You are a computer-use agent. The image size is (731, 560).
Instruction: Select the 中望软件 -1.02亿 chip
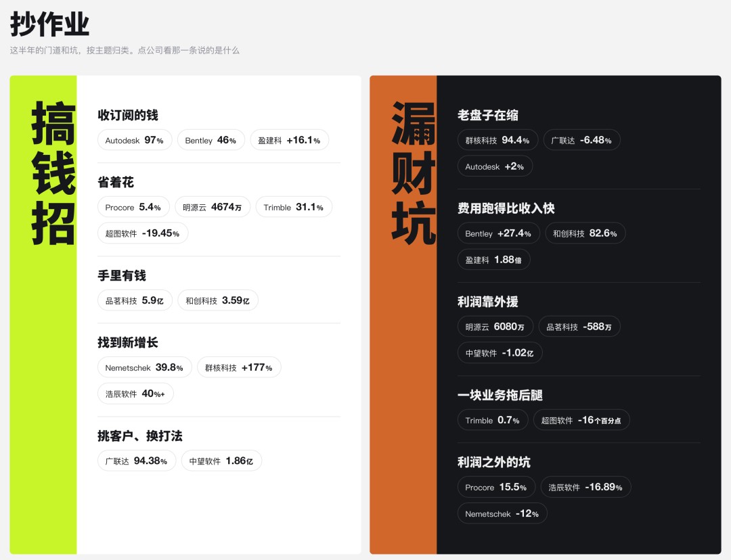(x=500, y=352)
